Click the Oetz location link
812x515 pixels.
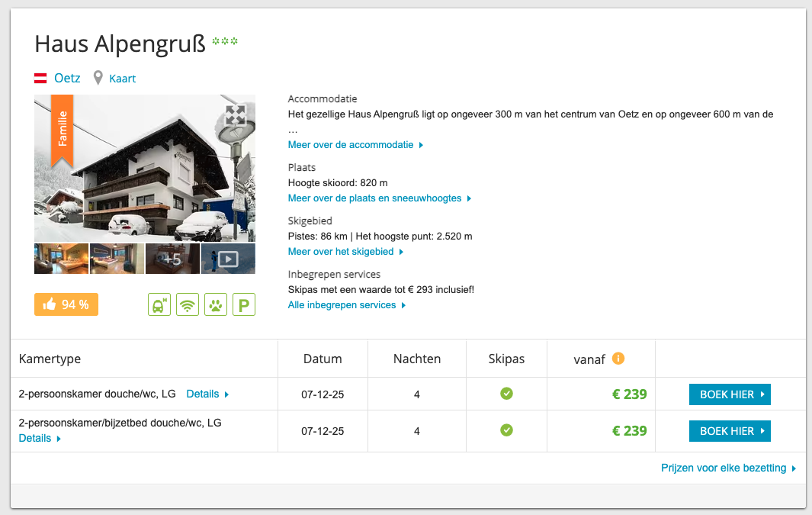(67, 78)
